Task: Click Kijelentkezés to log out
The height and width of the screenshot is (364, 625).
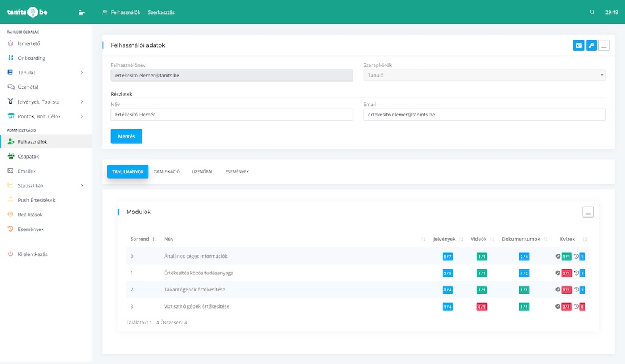Action: 32,254
